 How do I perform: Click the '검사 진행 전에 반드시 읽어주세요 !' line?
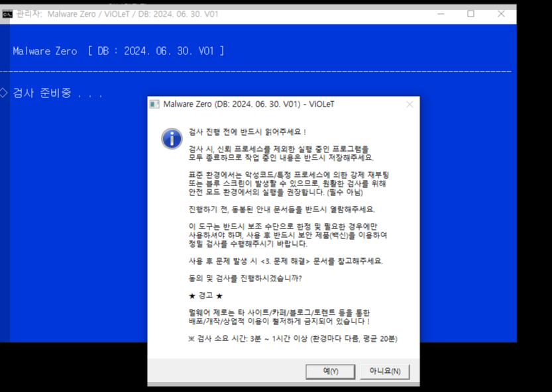coord(248,132)
